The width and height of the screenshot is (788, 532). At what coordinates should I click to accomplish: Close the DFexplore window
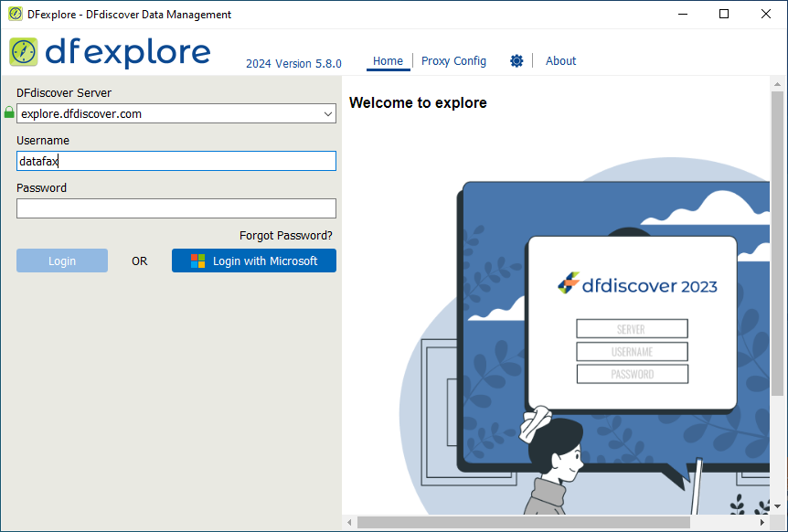[765, 14]
